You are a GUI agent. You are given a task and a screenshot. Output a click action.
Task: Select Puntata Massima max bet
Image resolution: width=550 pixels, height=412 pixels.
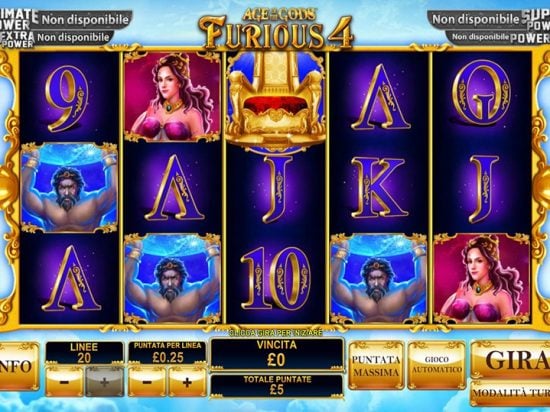(x=376, y=366)
